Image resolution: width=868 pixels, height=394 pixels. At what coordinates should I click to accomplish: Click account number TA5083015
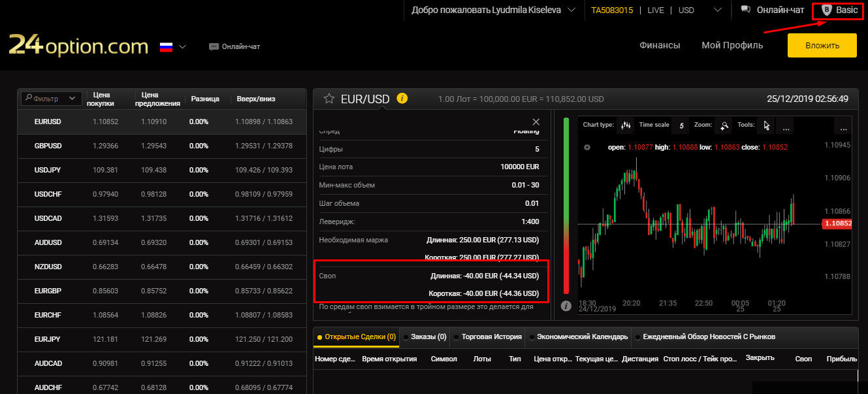click(612, 10)
